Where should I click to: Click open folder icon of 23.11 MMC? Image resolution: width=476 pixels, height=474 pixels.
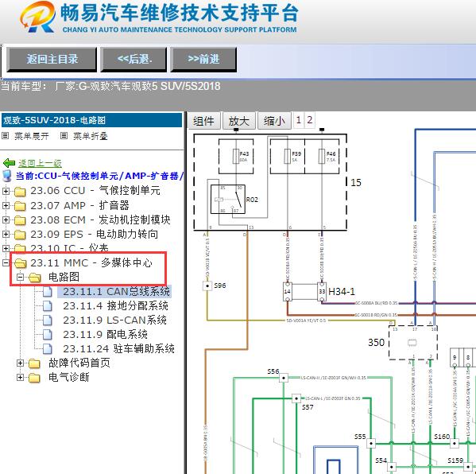point(21,263)
